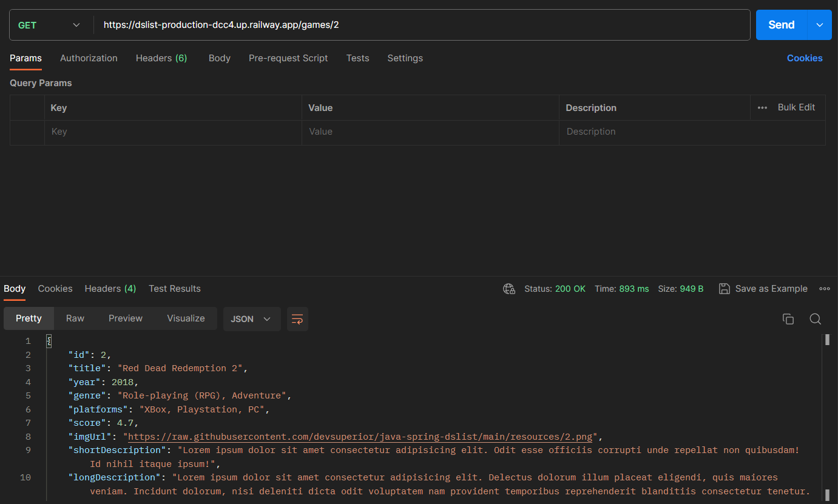This screenshot has width=838, height=504.
Task: Expand the Send button arrow dropdown
Action: (x=820, y=25)
